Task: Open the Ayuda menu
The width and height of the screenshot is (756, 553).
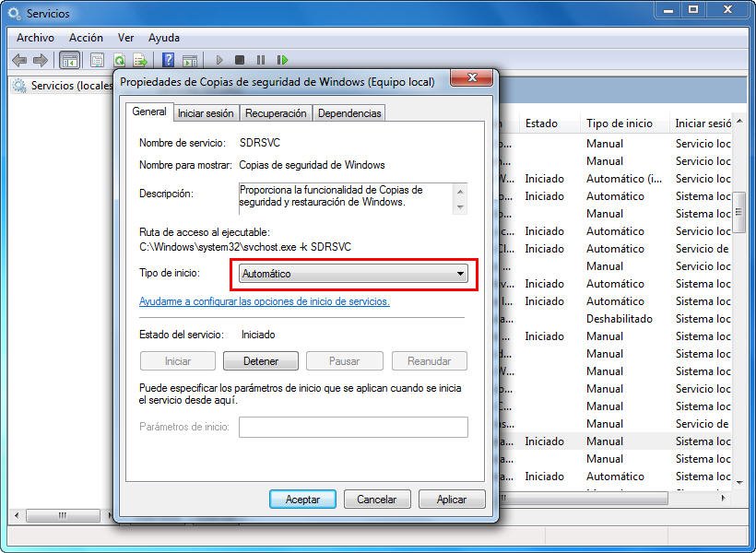Action: coord(164,38)
